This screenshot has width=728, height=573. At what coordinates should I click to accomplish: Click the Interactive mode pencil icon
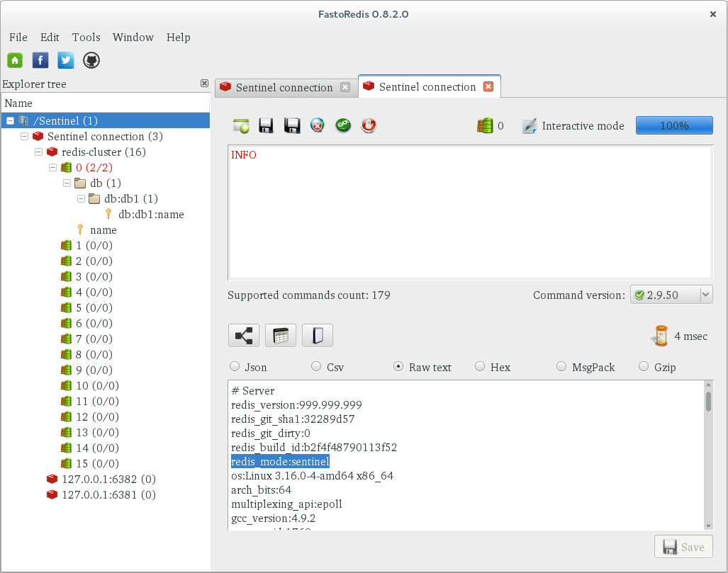coord(530,126)
